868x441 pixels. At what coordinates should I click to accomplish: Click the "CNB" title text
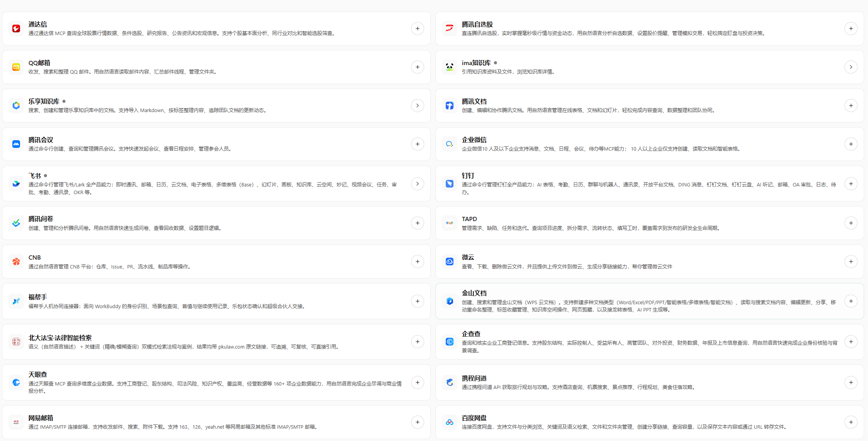pyautogui.click(x=35, y=257)
